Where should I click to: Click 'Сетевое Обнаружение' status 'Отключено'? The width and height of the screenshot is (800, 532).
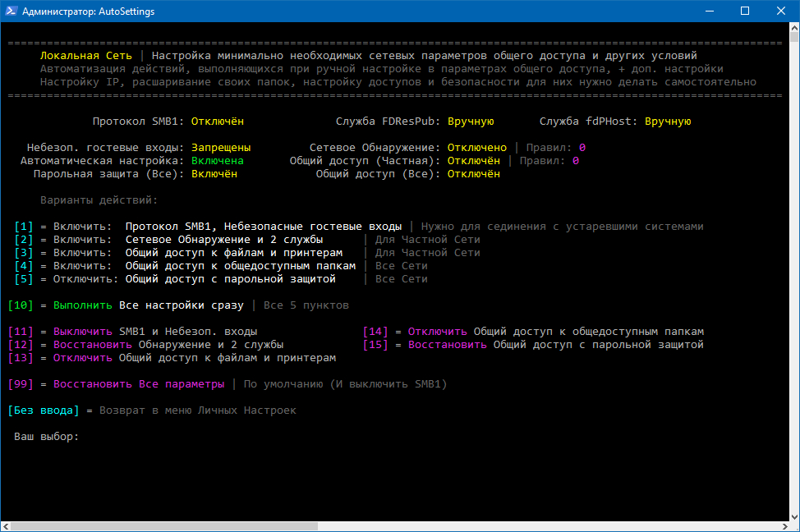[x=477, y=148]
